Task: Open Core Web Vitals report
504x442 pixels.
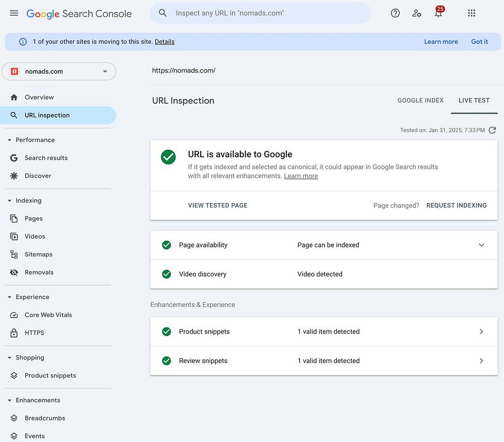Action: point(48,315)
